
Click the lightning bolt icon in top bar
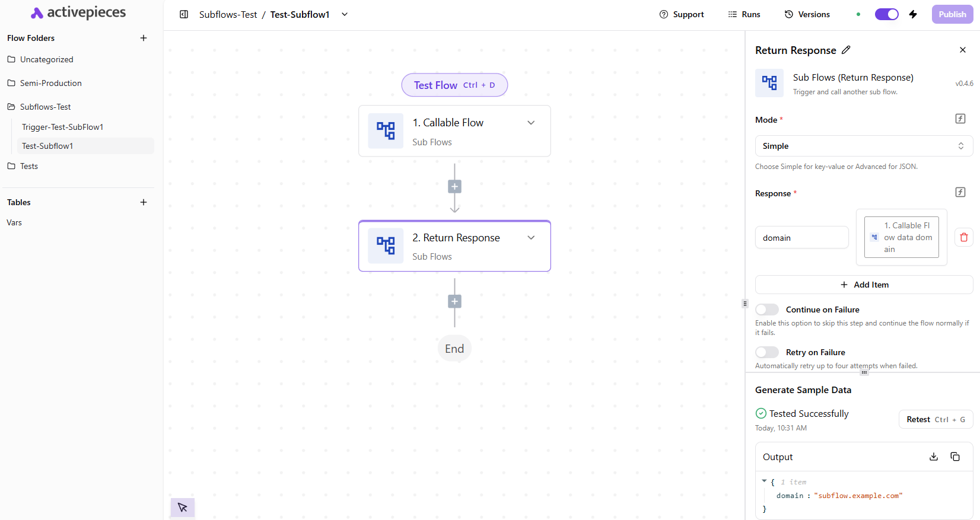pos(913,14)
